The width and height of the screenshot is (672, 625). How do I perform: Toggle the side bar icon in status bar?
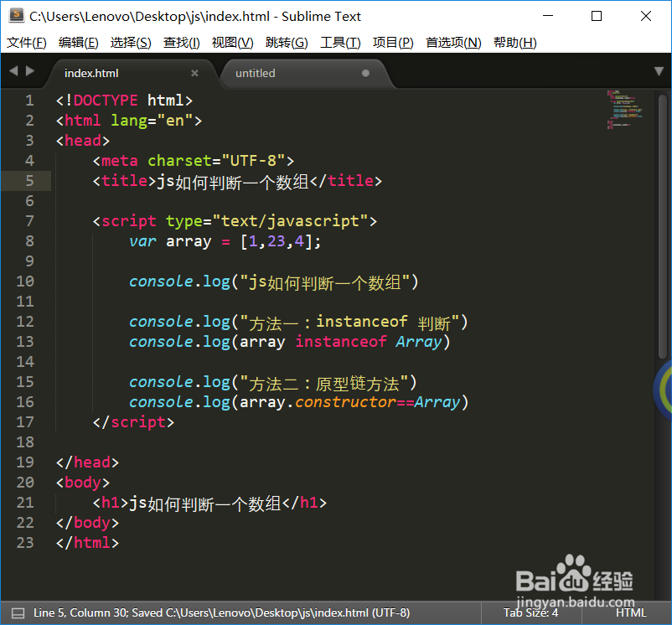click(x=18, y=613)
